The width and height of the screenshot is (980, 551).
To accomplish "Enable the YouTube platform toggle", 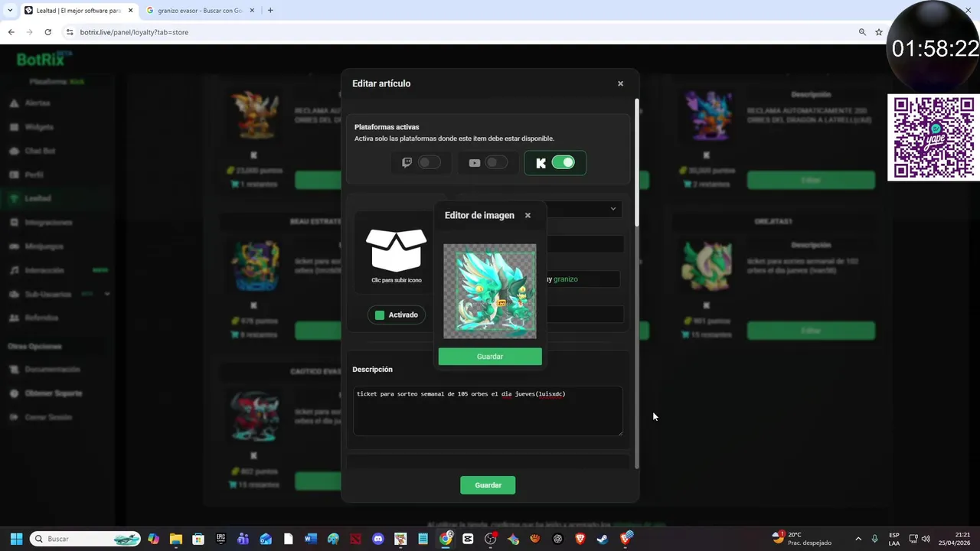I will (x=496, y=162).
